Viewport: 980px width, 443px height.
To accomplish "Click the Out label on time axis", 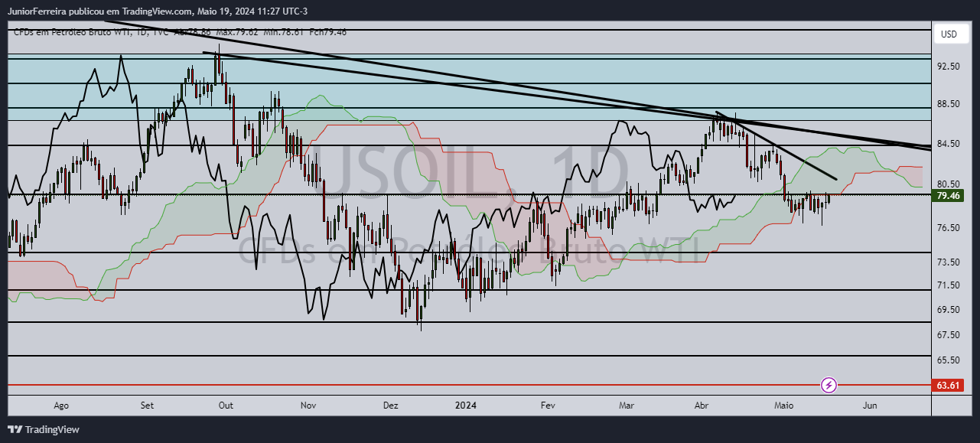I will (x=226, y=406).
